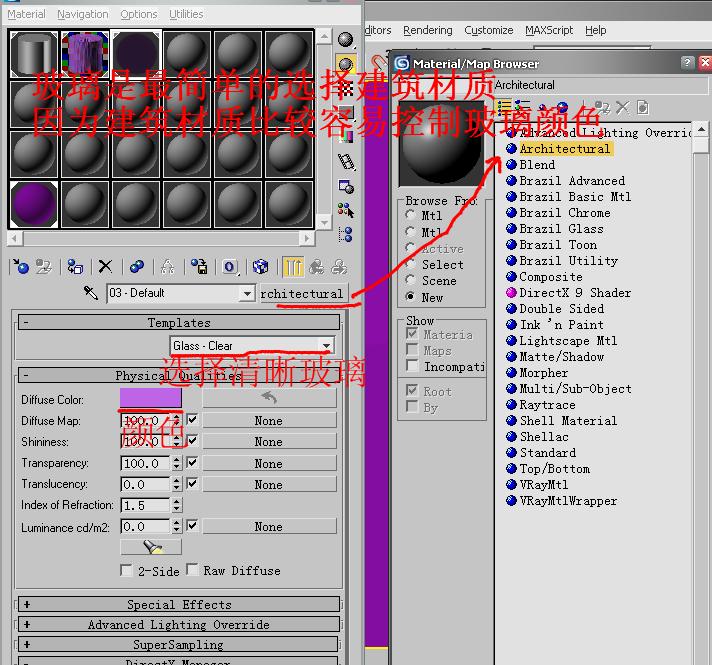
Task: Enable the 2-Side checkbox
Action: coord(126,571)
